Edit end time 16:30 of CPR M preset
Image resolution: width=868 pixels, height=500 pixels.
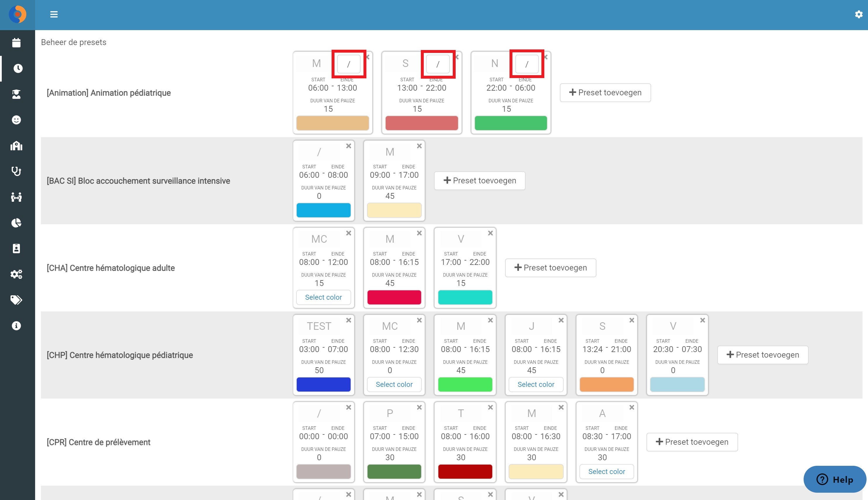tap(550, 437)
